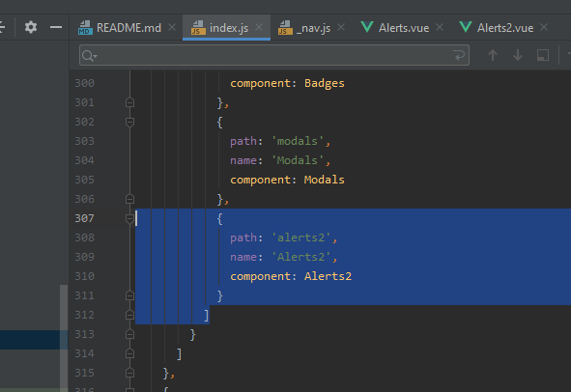Close the index.js tab
571x392 pixels.
(x=259, y=27)
